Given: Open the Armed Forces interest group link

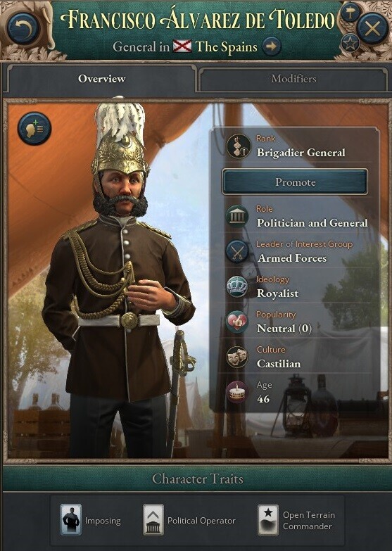Looking at the screenshot, I should tap(292, 258).
